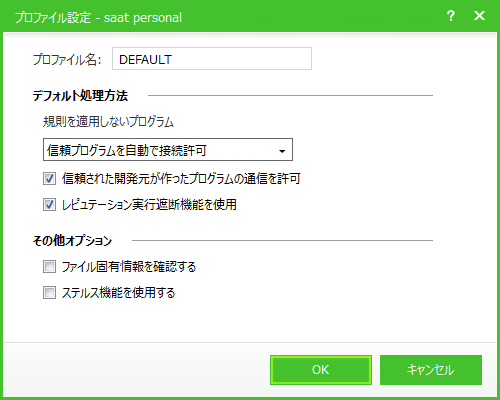Uncheck the レピュテーション実行遮断機能 checkbox box
Screen dimensions: 500x400
49,204
